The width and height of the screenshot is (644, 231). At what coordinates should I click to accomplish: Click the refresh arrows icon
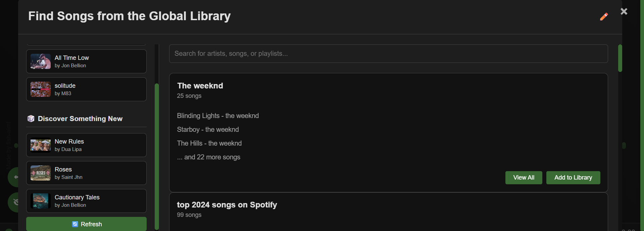click(x=75, y=224)
